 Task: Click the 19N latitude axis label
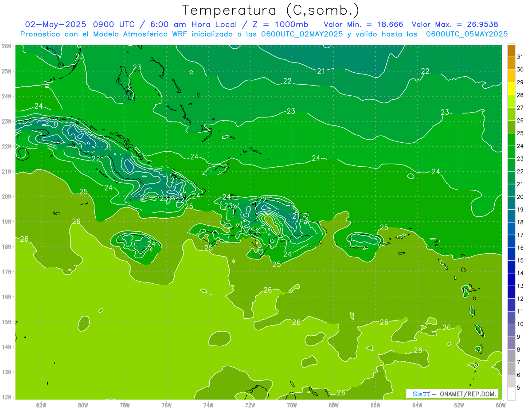point(6,221)
